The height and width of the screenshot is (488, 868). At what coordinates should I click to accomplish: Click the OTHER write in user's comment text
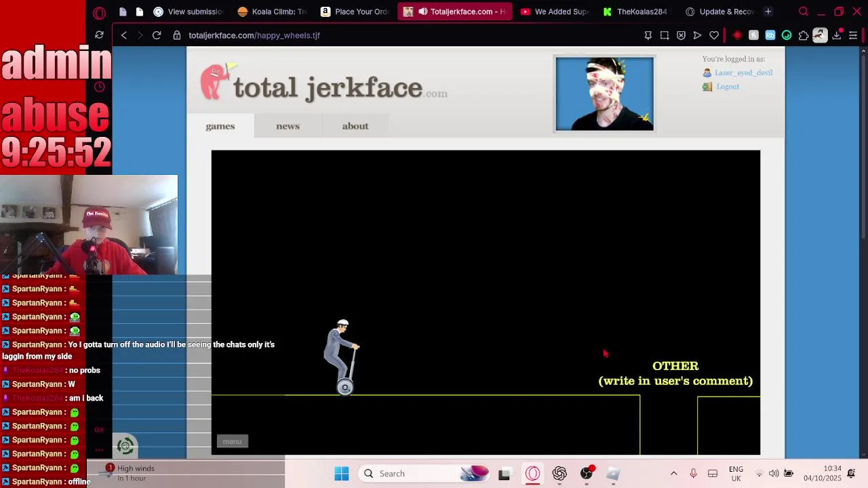pyautogui.click(x=675, y=373)
